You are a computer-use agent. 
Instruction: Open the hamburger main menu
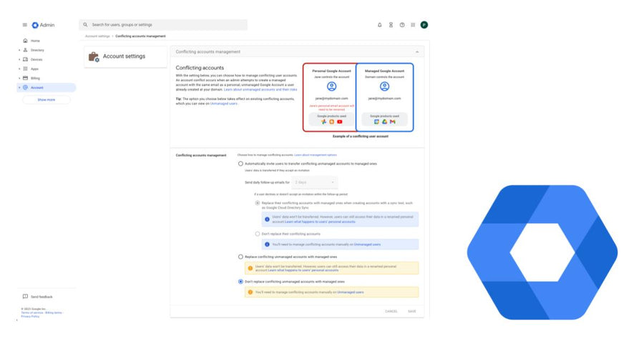pyautogui.click(x=24, y=25)
